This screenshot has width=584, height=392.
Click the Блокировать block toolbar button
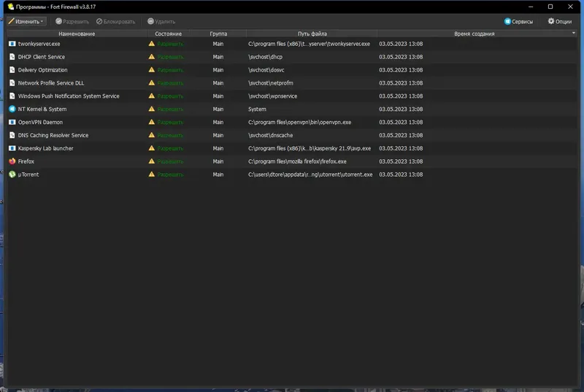116,22
